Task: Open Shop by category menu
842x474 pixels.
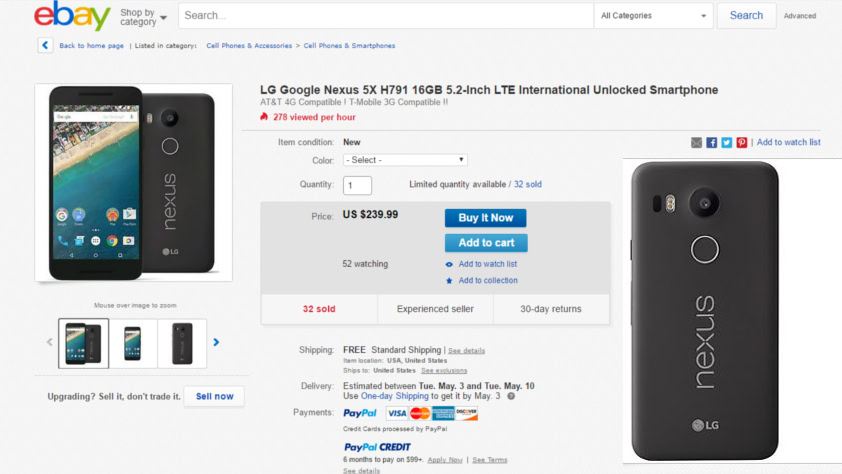Action: 143,17
